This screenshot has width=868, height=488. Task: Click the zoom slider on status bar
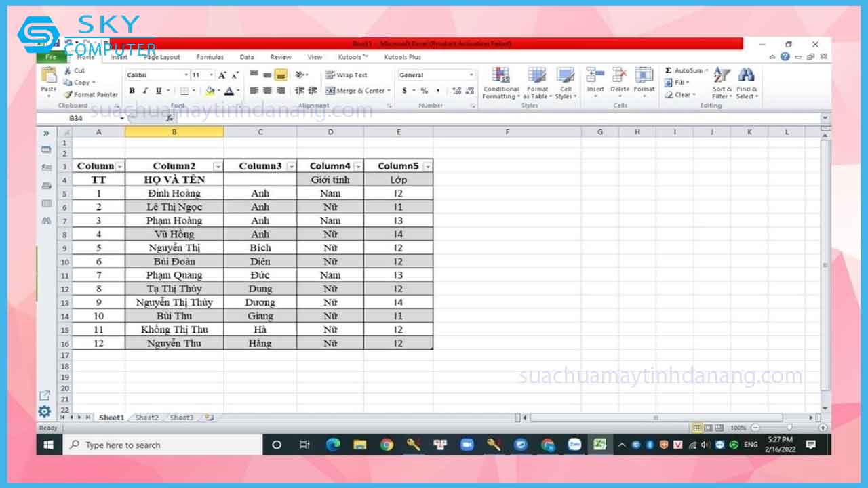789,428
